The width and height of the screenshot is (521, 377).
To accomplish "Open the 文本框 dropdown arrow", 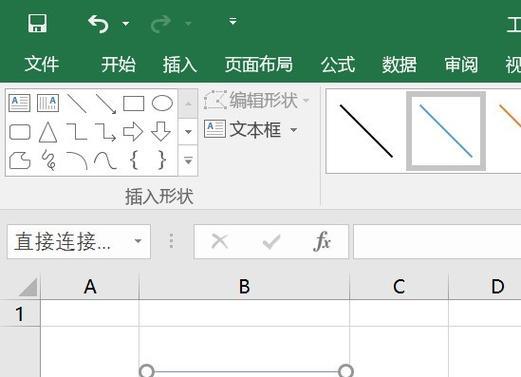I will [294, 130].
